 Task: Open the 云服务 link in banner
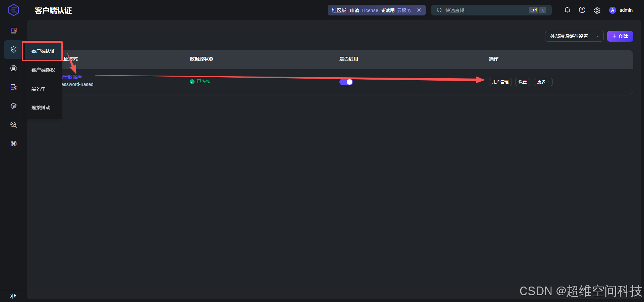404,10
